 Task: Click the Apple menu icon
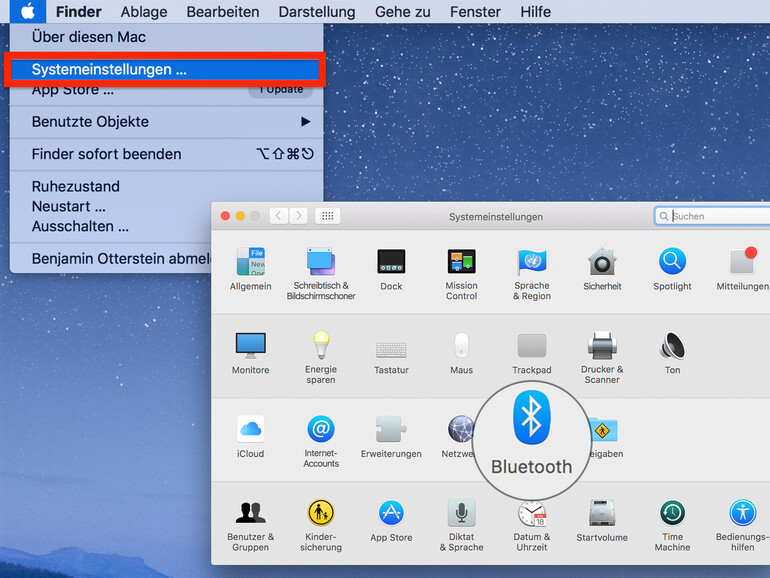[28, 11]
